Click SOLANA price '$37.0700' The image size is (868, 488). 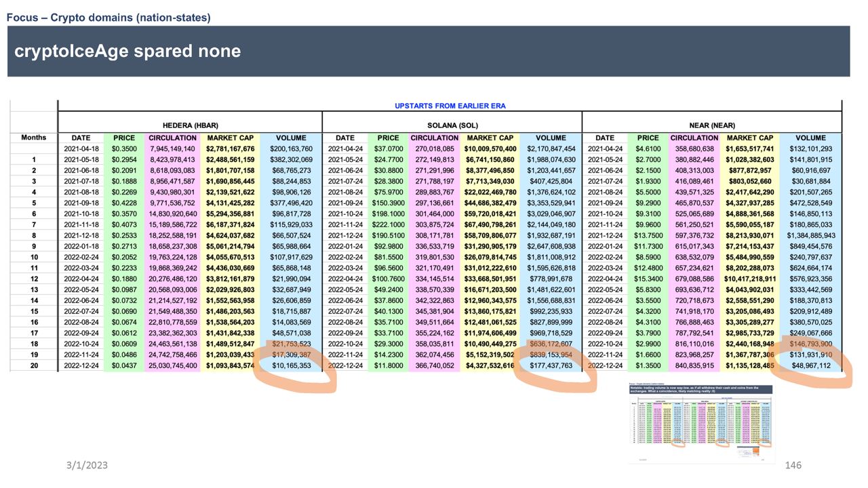[389, 148]
